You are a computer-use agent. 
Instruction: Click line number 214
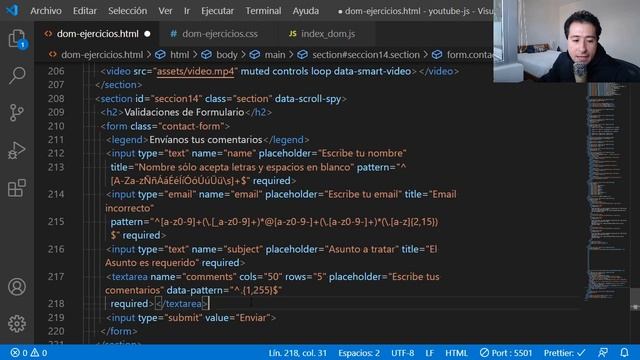(56, 194)
